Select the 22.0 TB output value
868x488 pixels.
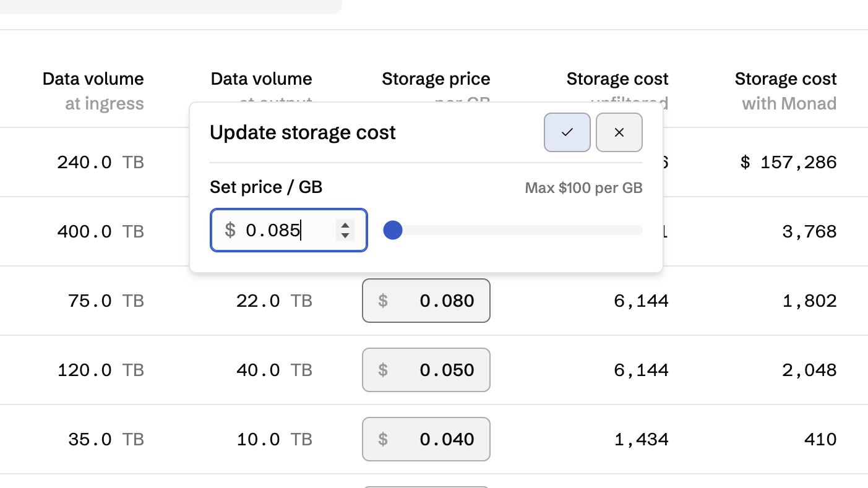click(x=274, y=301)
